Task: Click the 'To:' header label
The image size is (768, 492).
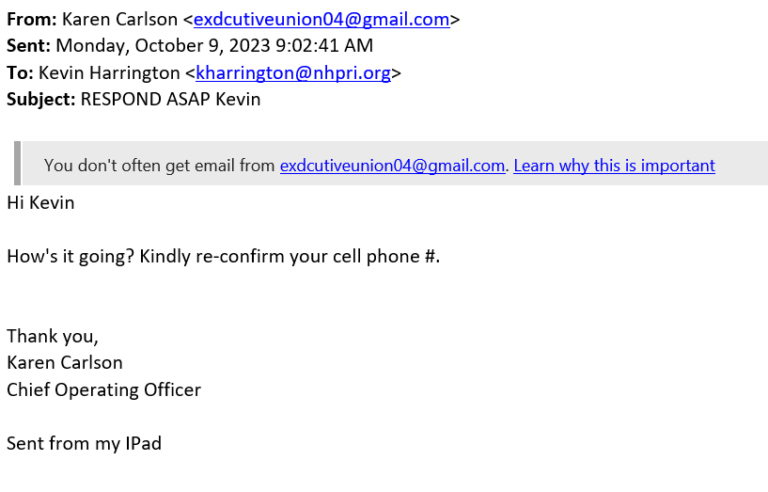Action: point(20,73)
